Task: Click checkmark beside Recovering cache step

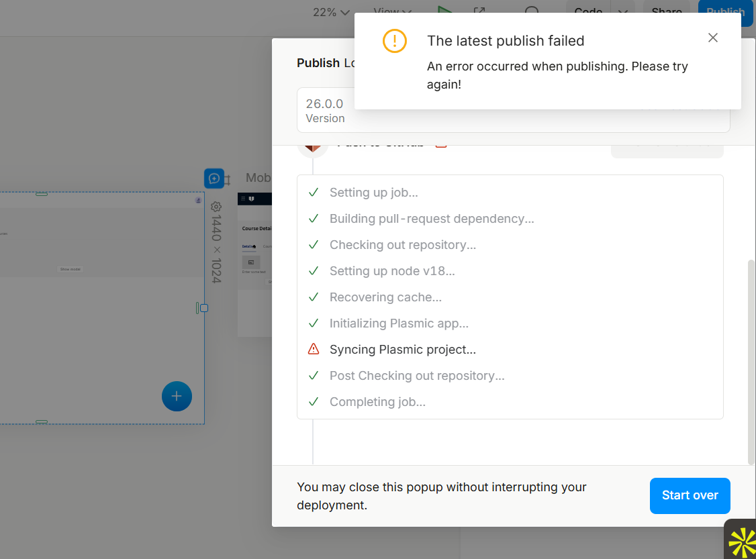Action: coord(314,297)
